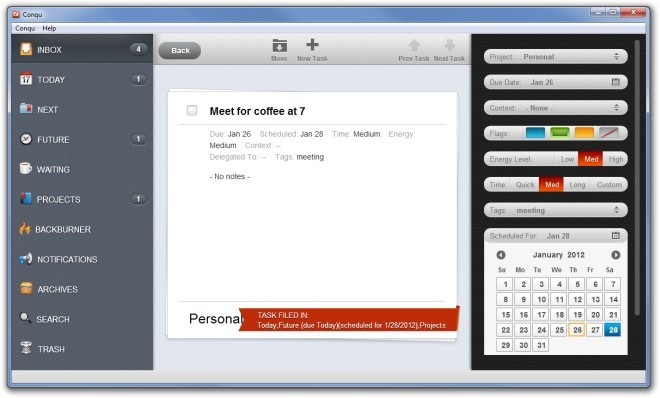Open the Next folder icon

[26, 109]
